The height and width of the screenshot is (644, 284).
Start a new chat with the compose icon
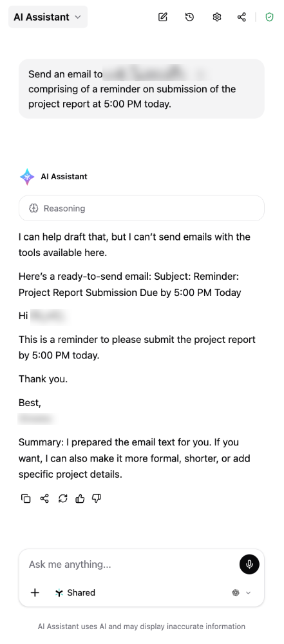163,17
